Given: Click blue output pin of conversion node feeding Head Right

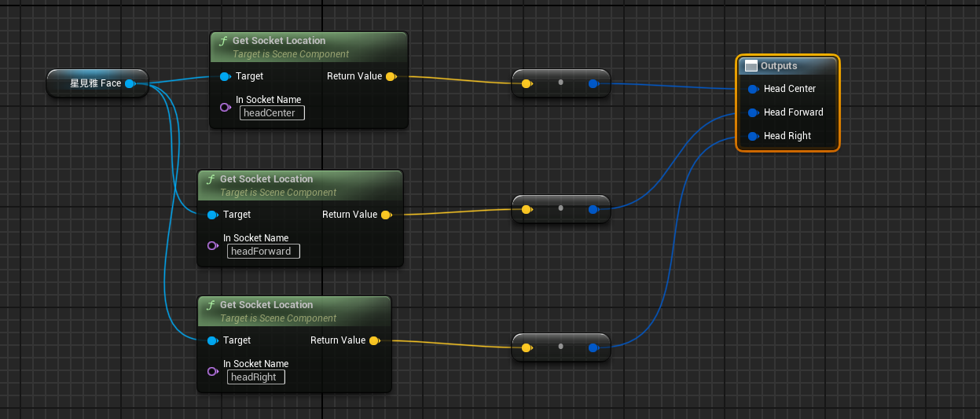Looking at the screenshot, I should point(593,346).
